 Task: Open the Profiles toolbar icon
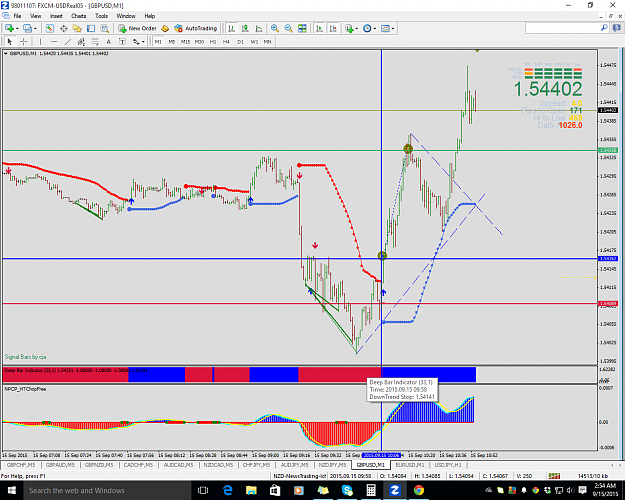[x=27, y=28]
